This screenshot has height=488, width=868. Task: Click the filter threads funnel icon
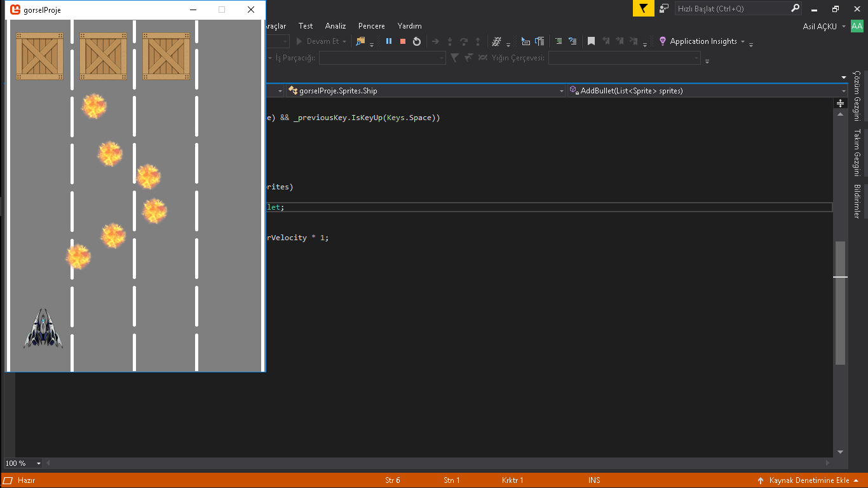pos(454,58)
